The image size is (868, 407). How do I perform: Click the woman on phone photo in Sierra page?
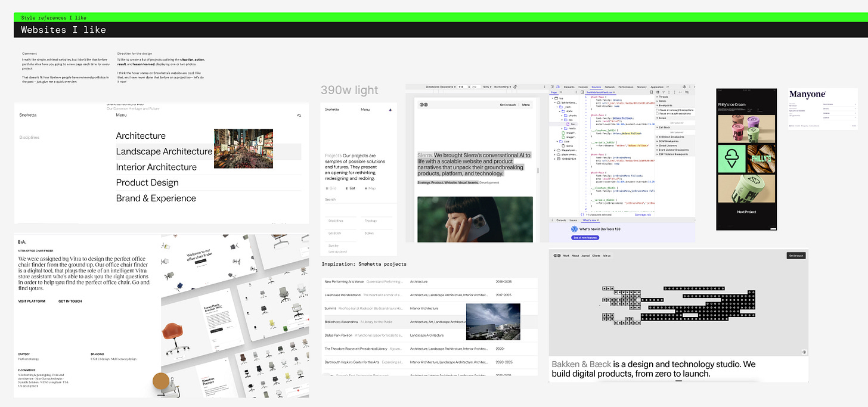[475, 219]
